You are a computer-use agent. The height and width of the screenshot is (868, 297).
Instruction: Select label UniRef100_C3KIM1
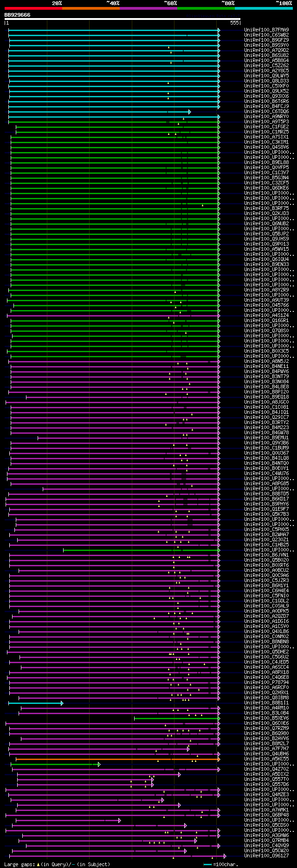(266, 142)
